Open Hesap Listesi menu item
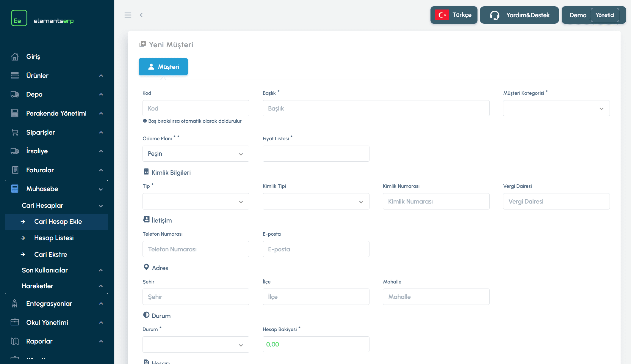The width and height of the screenshot is (631, 364). pyautogui.click(x=54, y=238)
